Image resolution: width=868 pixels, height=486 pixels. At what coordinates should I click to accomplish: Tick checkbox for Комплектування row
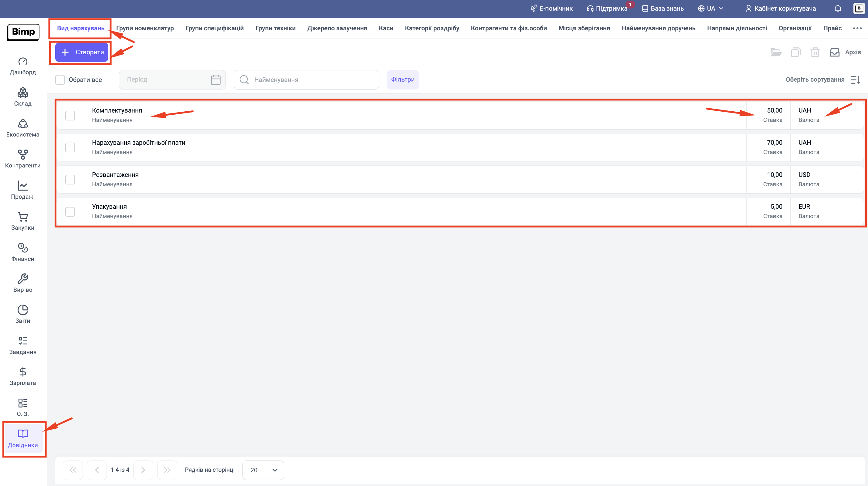click(70, 115)
